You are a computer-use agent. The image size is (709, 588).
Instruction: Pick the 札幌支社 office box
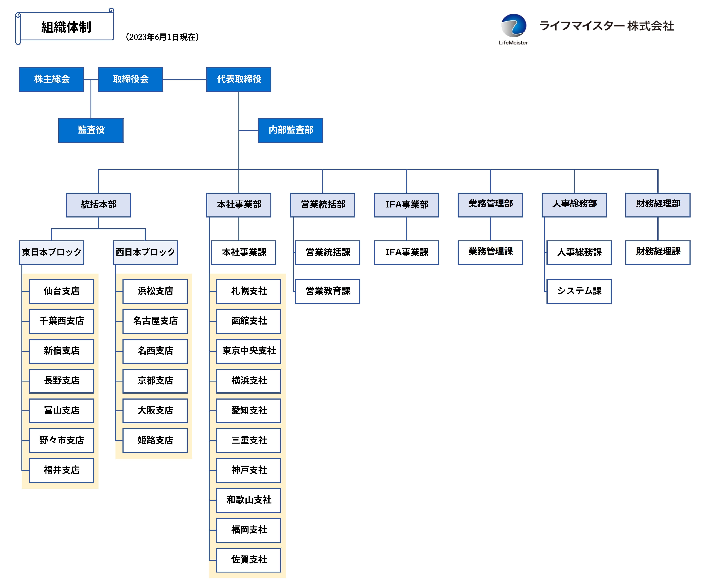coord(249,291)
